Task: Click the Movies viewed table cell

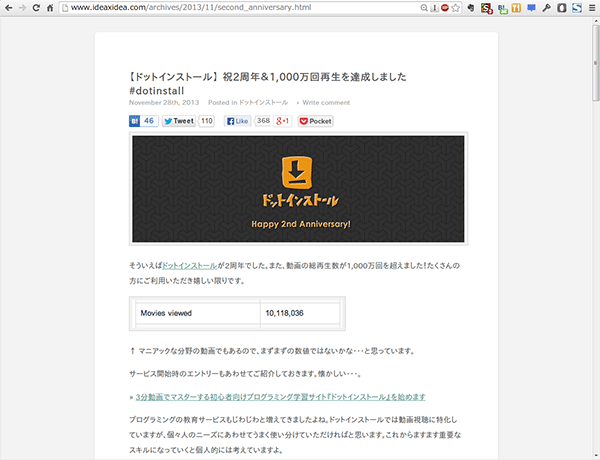Action: click(x=198, y=313)
